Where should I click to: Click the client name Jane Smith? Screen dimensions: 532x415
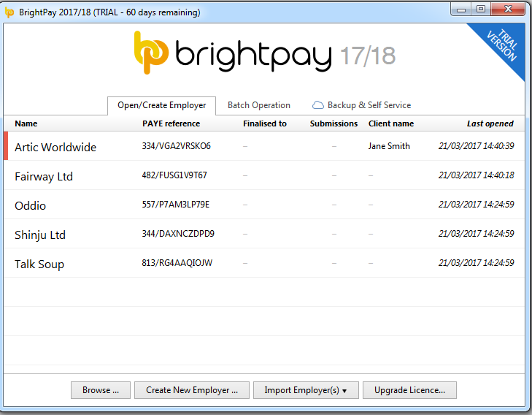[389, 146]
